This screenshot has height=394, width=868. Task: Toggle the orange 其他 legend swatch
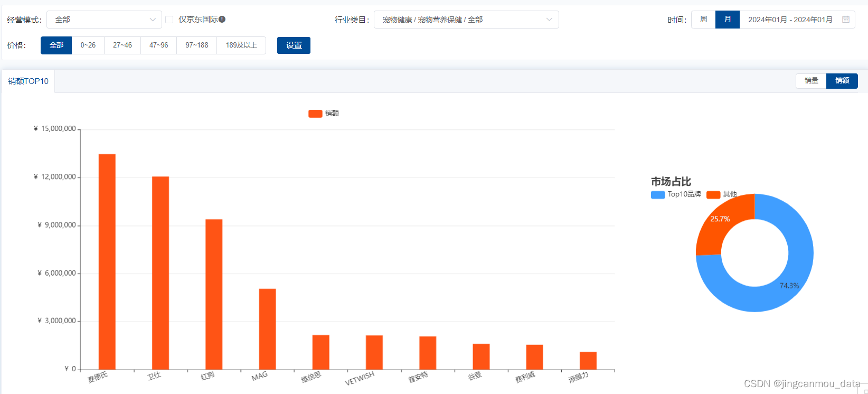click(x=713, y=195)
